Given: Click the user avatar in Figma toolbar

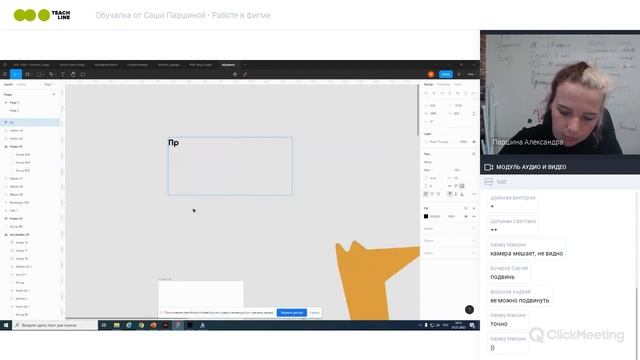Looking at the screenshot, I should (x=431, y=74).
